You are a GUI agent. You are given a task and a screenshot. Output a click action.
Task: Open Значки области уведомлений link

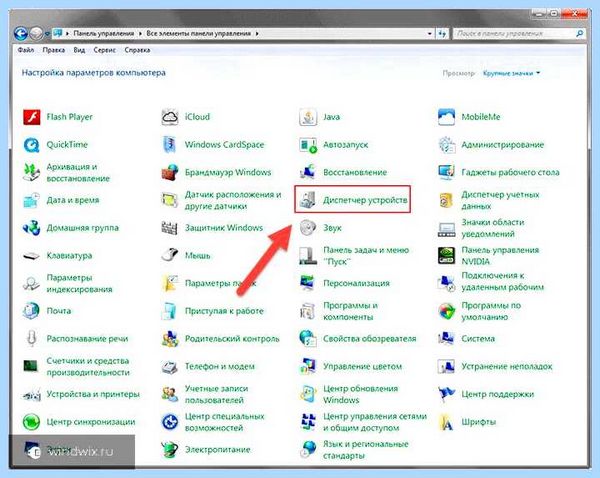493,228
